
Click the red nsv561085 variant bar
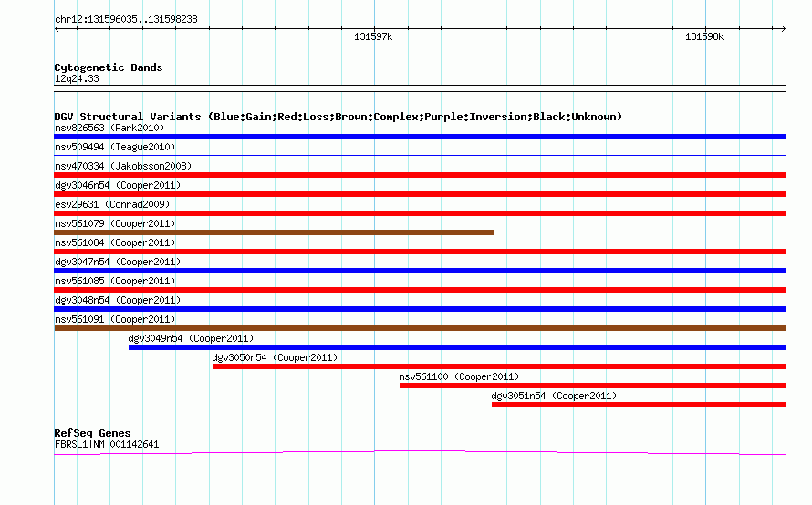pos(420,290)
